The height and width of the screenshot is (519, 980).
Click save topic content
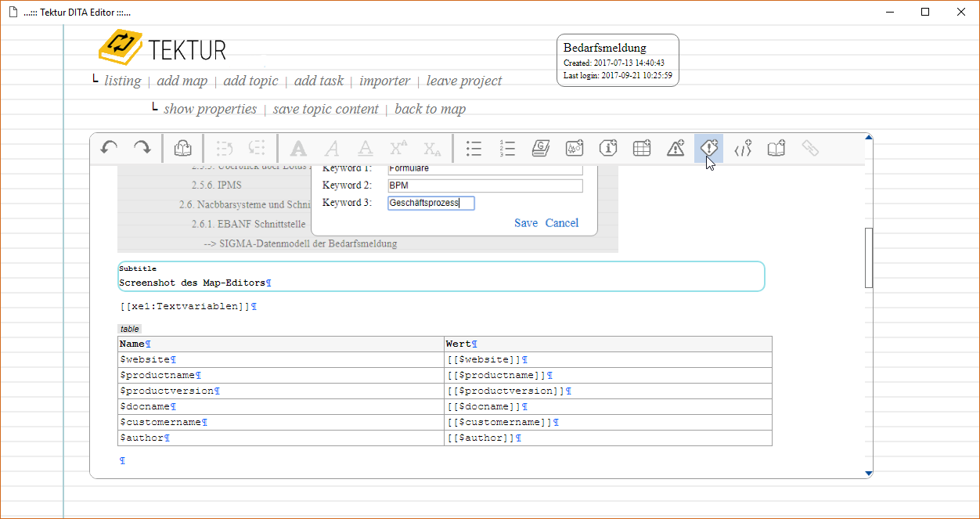(x=326, y=110)
